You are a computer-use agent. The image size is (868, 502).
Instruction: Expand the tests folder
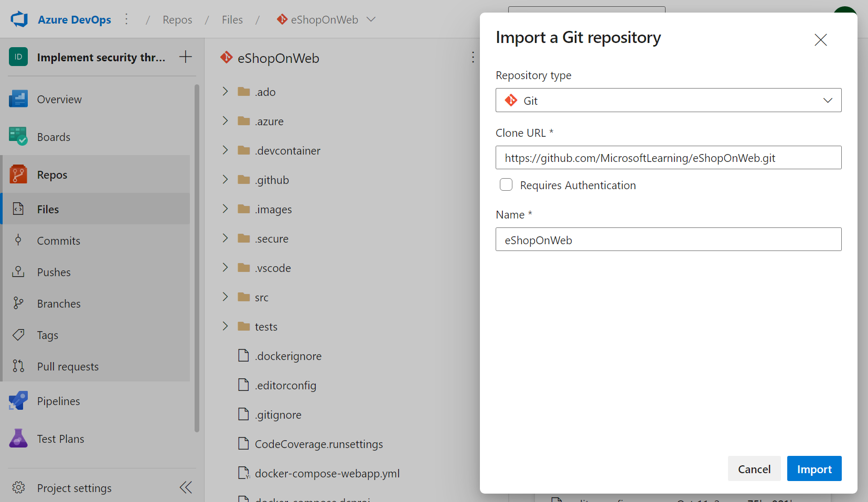[x=226, y=326]
